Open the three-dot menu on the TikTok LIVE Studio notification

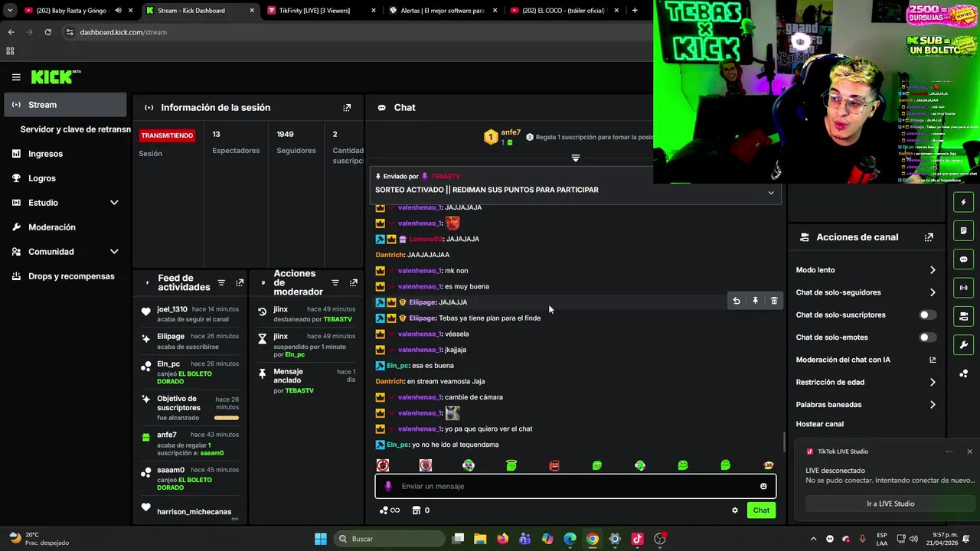(x=949, y=452)
